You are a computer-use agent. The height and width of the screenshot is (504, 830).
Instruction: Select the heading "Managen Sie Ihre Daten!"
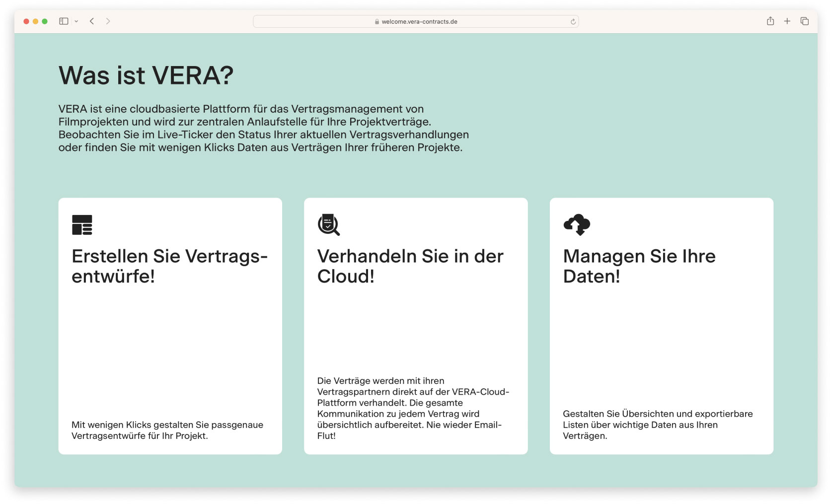[639, 266]
